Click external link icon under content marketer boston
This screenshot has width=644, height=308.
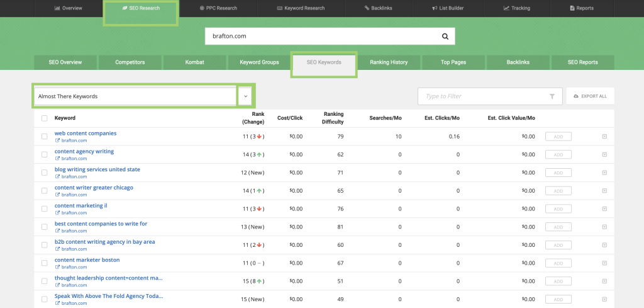click(57, 267)
